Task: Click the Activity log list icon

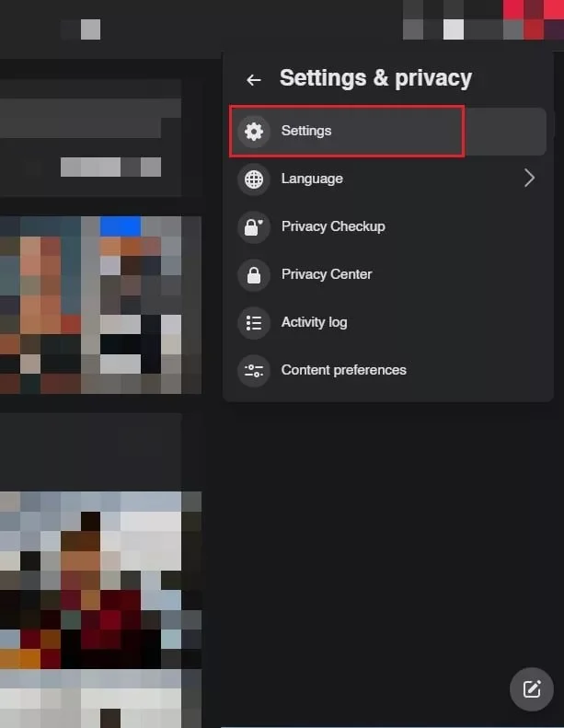Action: tap(253, 322)
